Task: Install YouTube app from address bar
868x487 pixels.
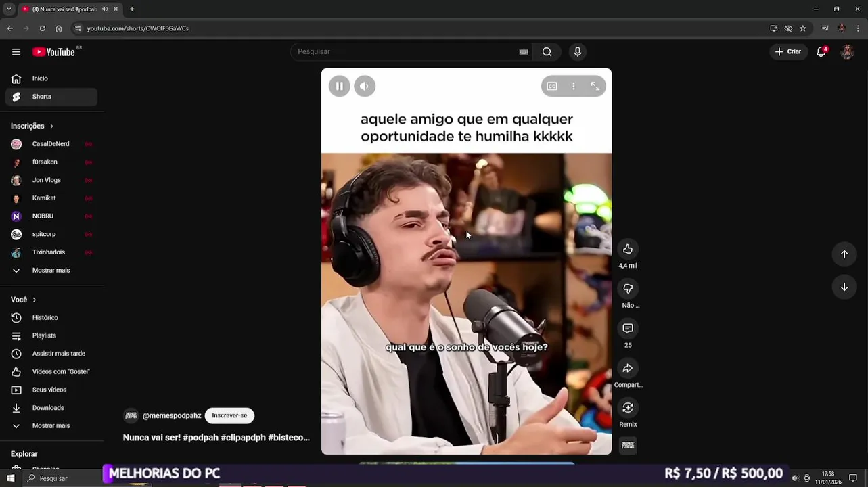Action: pos(773,28)
